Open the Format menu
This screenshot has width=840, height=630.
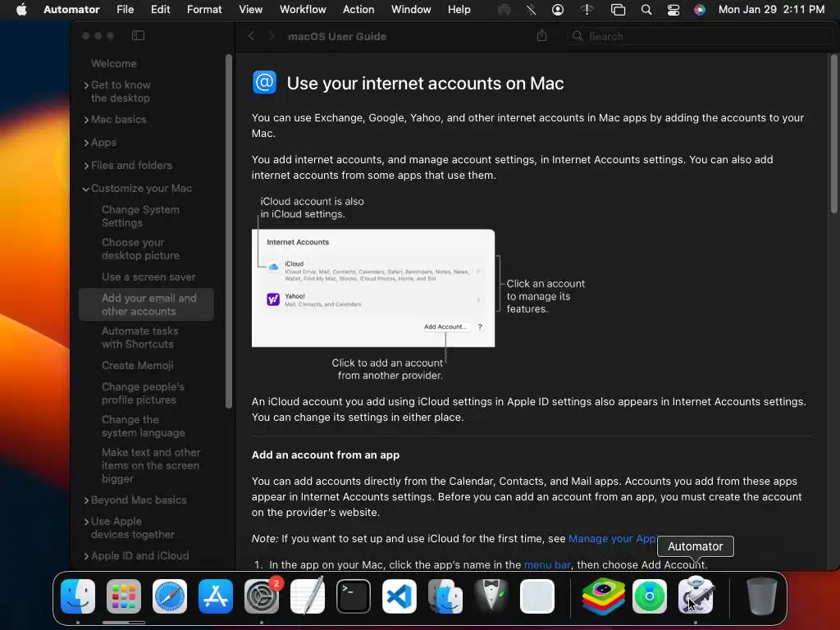[x=204, y=9]
